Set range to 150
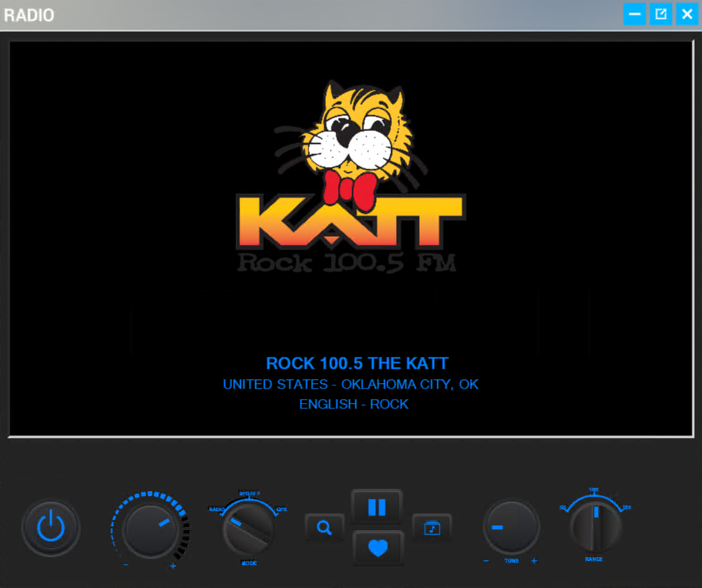Viewport: 702px width, 588px height. pyautogui.click(x=626, y=507)
